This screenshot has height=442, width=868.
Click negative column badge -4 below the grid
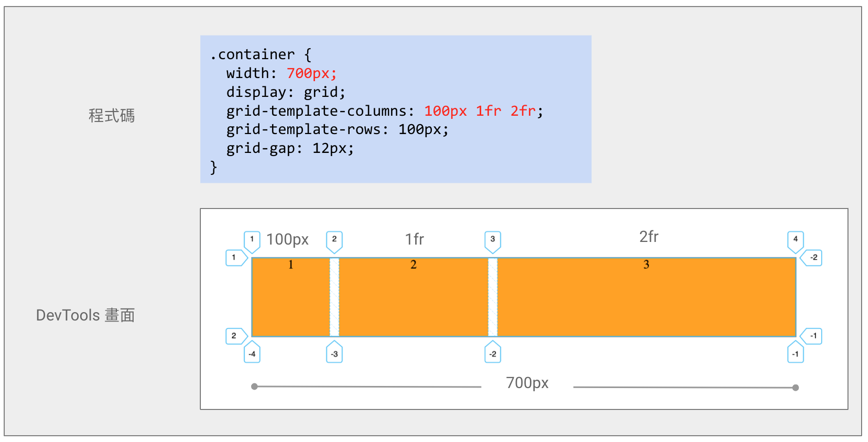(252, 353)
